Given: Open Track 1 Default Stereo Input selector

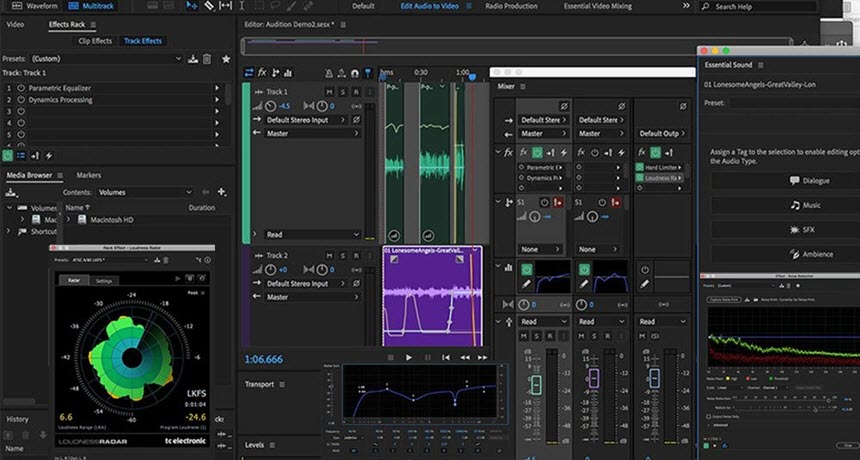Looking at the screenshot, I should pos(306,120).
